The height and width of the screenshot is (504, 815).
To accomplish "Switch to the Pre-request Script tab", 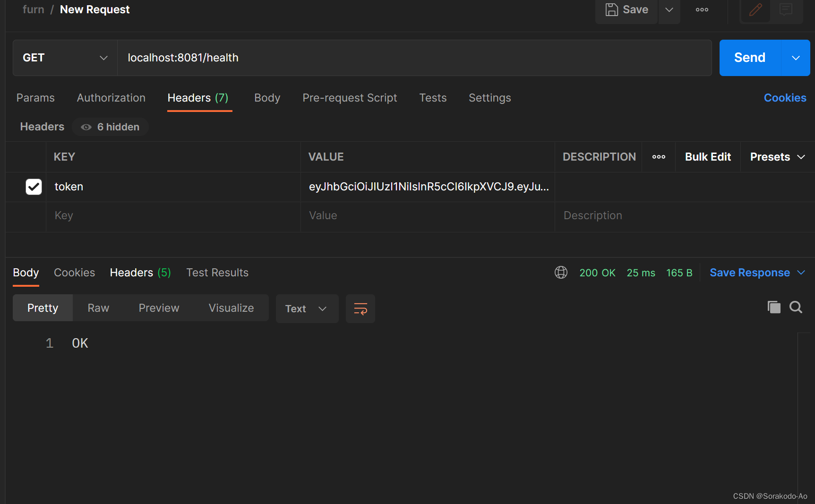I will pos(350,98).
